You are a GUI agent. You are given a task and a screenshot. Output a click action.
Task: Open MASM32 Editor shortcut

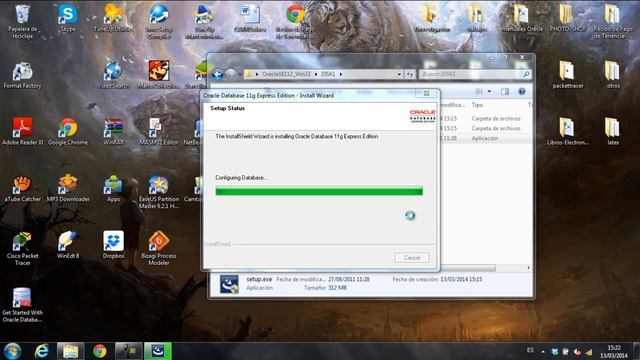[159, 132]
